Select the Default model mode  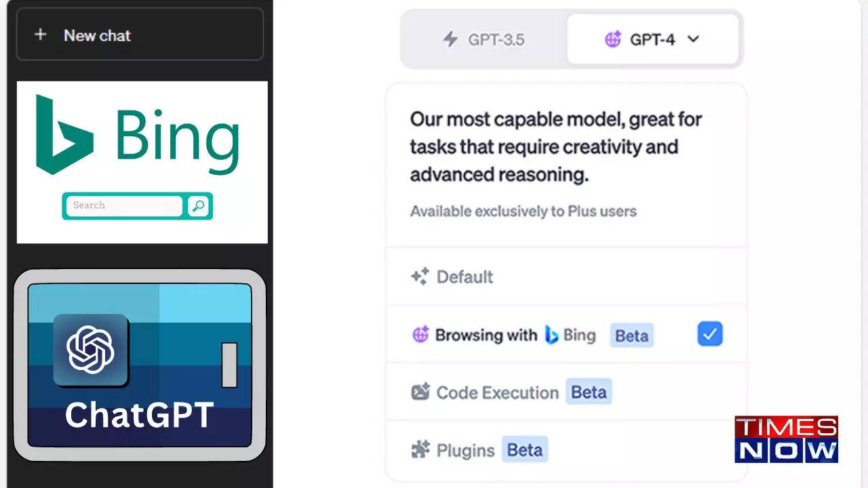pyautogui.click(x=465, y=277)
